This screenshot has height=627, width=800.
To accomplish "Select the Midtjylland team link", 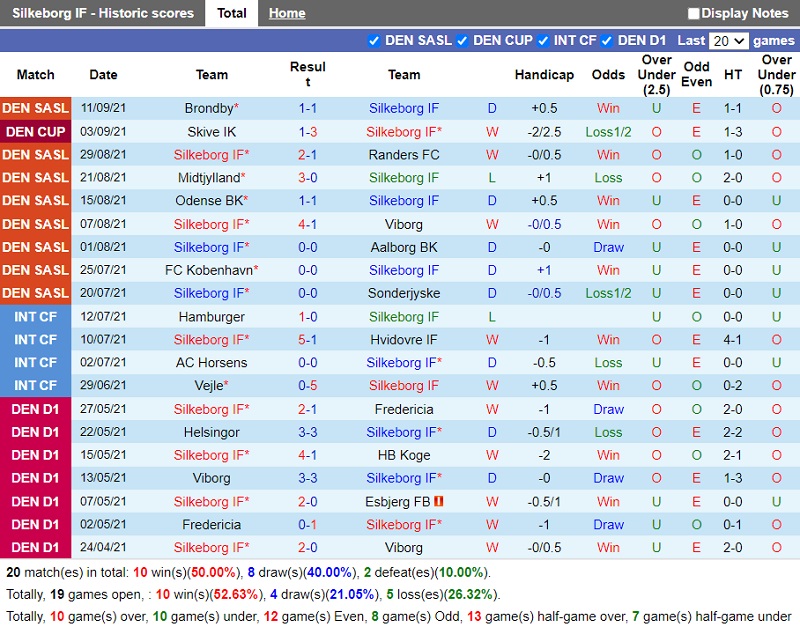I will pyautogui.click(x=209, y=178).
